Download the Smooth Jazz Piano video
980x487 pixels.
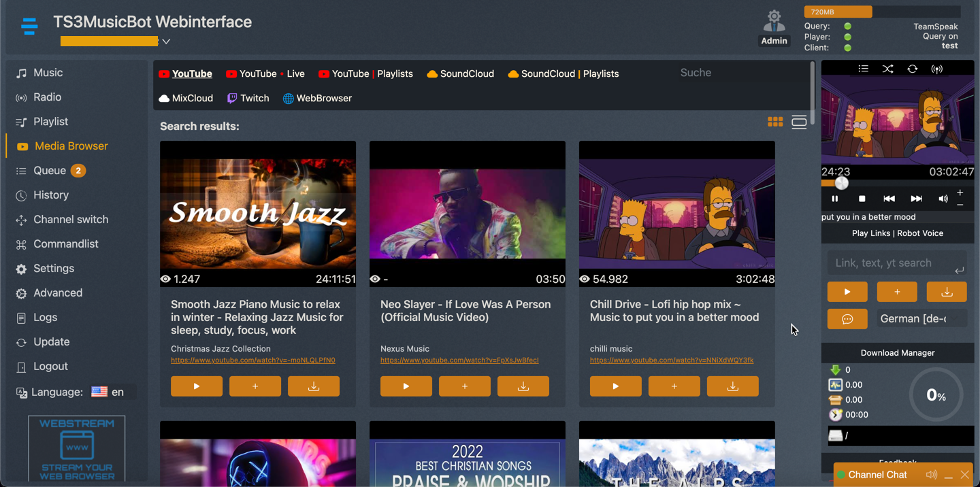[314, 386]
